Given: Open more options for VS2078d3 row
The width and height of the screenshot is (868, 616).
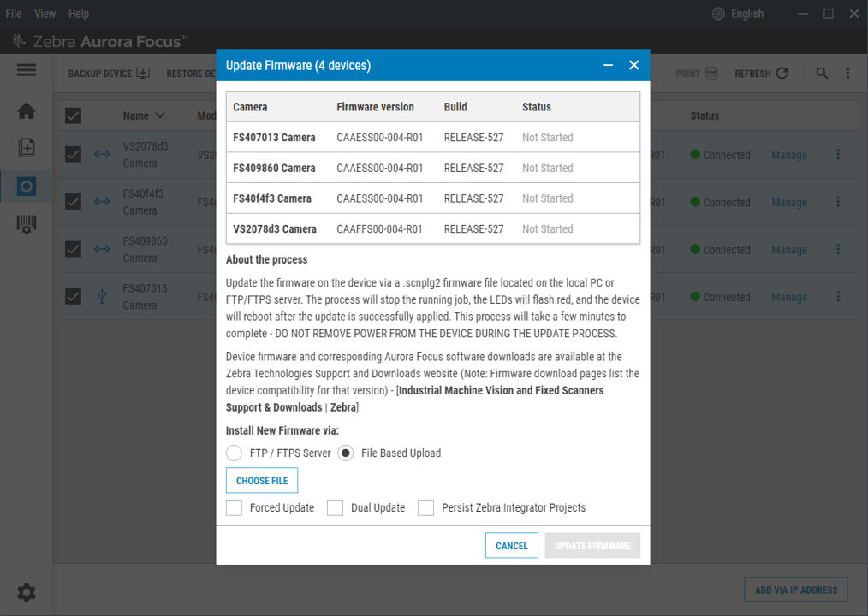Looking at the screenshot, I should pyautogui.click(x=838, y=154).
